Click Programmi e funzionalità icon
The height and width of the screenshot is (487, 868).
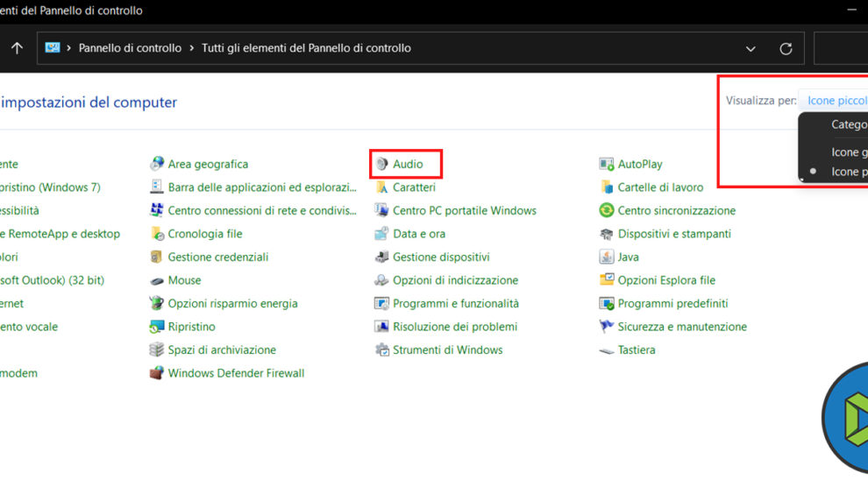pos(382,303)
